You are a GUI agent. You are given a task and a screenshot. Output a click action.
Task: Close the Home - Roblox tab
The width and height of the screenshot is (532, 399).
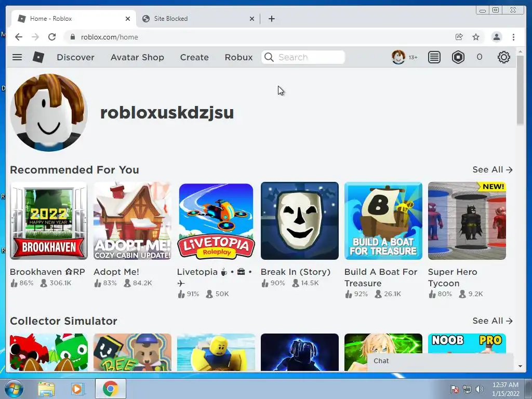point(128,19)
